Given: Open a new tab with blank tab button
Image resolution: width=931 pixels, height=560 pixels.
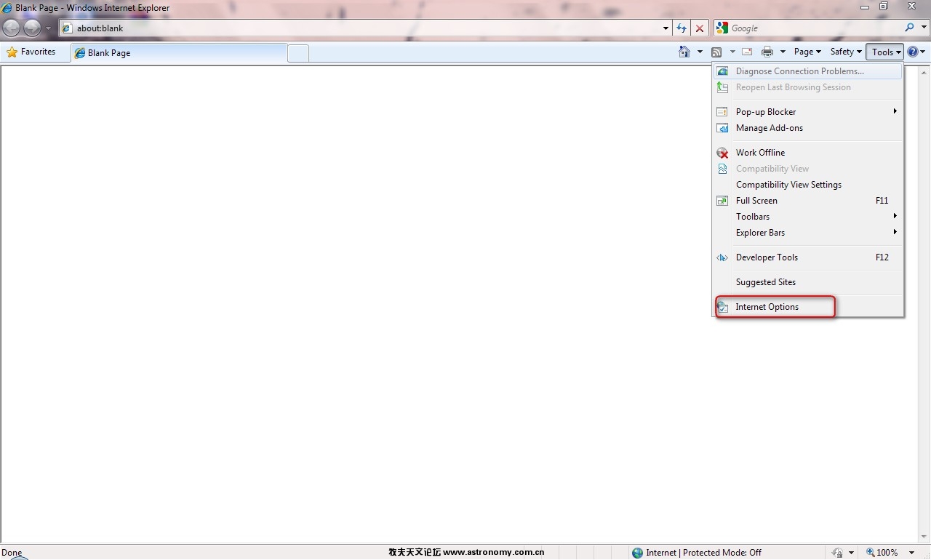Looking at the screenshot, I should (298, 53).
